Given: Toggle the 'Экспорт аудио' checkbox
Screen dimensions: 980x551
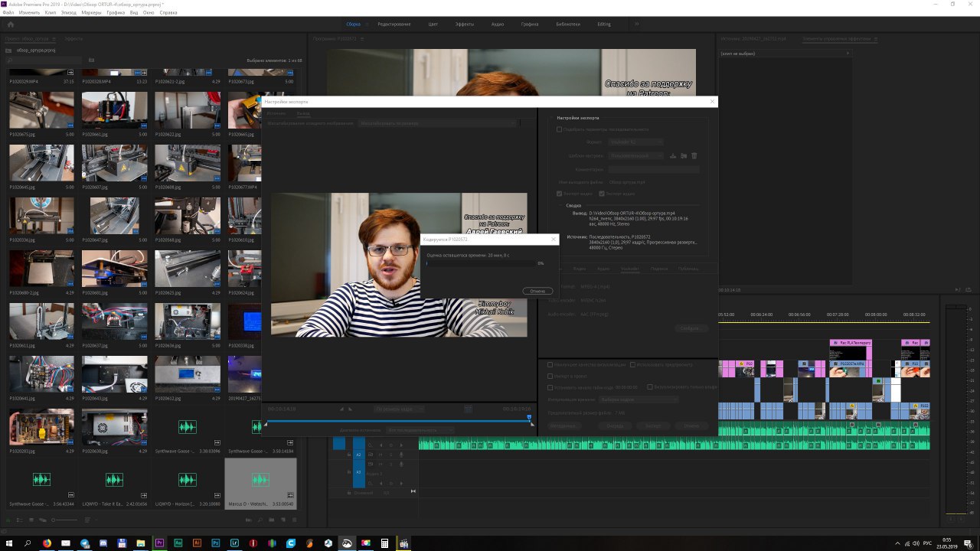Looking at the screenshot, I should pyautogui.click(x=602, y=194).
